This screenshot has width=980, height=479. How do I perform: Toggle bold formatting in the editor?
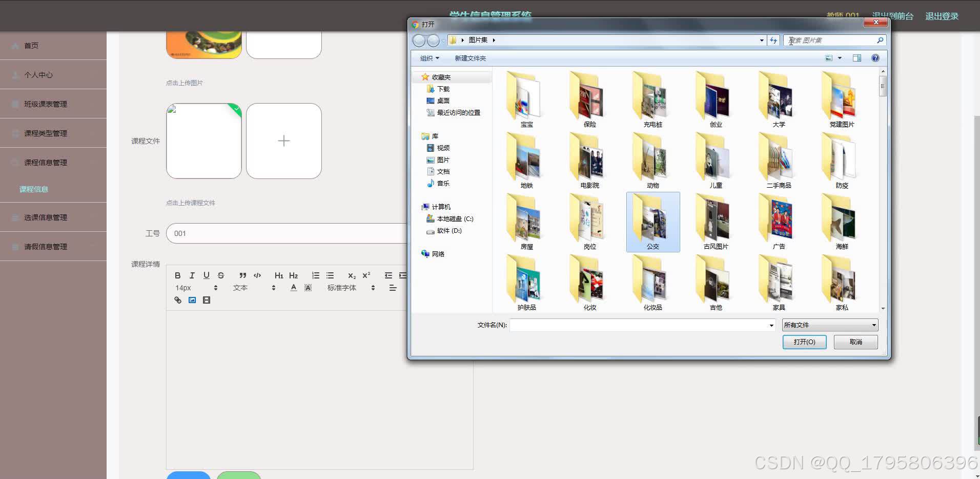tap(177, 275)
